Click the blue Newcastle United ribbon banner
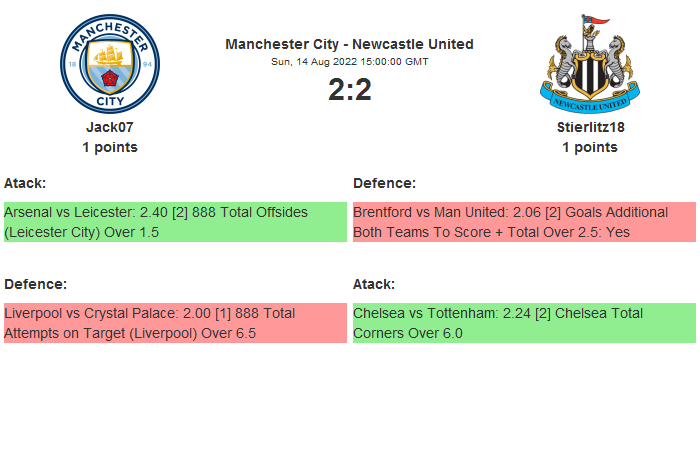700x460 pixels. [589, 102]
